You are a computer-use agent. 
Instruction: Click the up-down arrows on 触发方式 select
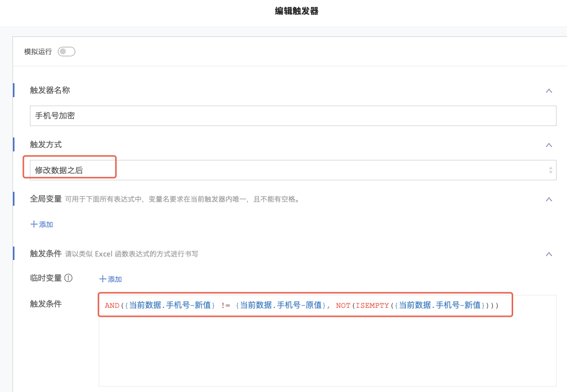550,170
